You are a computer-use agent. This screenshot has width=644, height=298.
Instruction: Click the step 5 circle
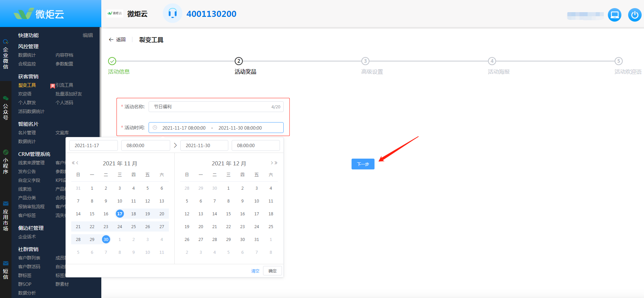[x=618, y=61]
